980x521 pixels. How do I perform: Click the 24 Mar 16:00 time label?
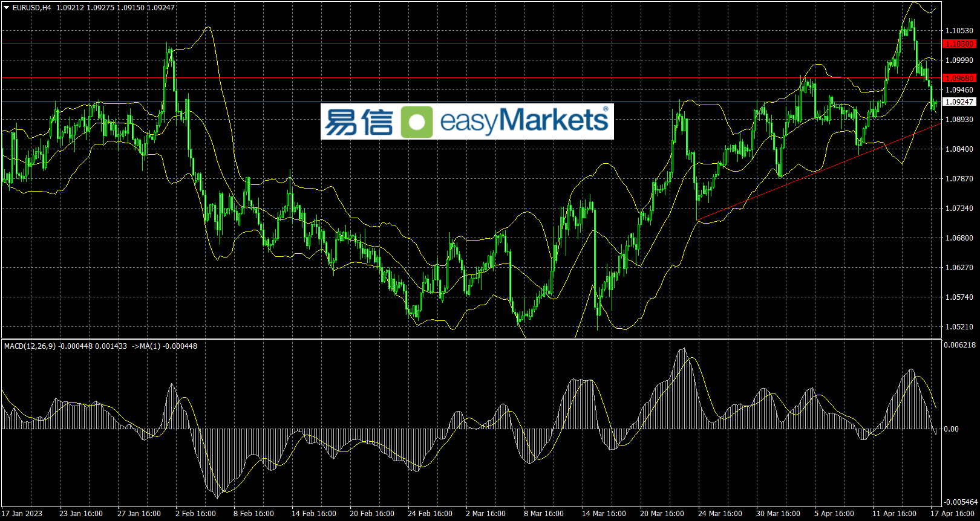(x=720, y=514)
